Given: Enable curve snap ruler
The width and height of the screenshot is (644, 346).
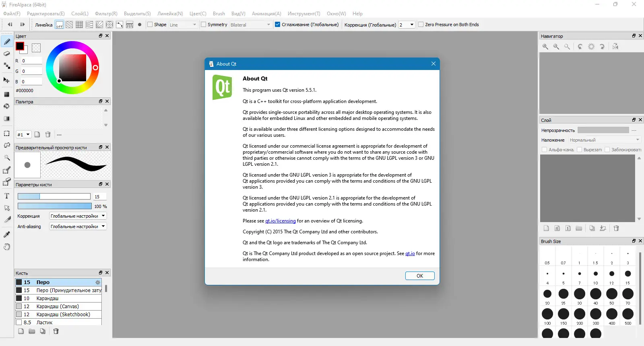Looking at the screenshot, I should [x=120, y=25].
